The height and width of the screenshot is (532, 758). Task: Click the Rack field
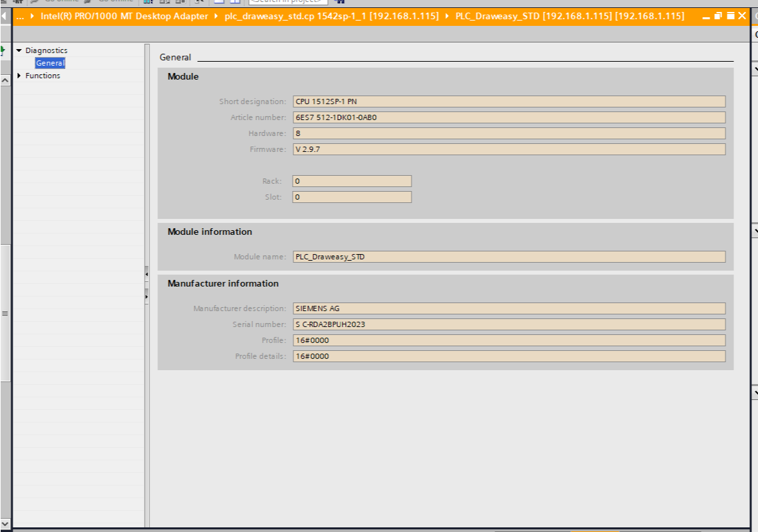click(x=352, y=181)
